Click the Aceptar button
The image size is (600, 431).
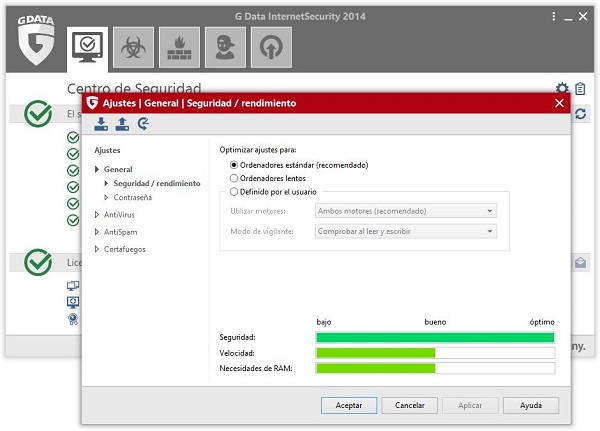tap(349, 405)
